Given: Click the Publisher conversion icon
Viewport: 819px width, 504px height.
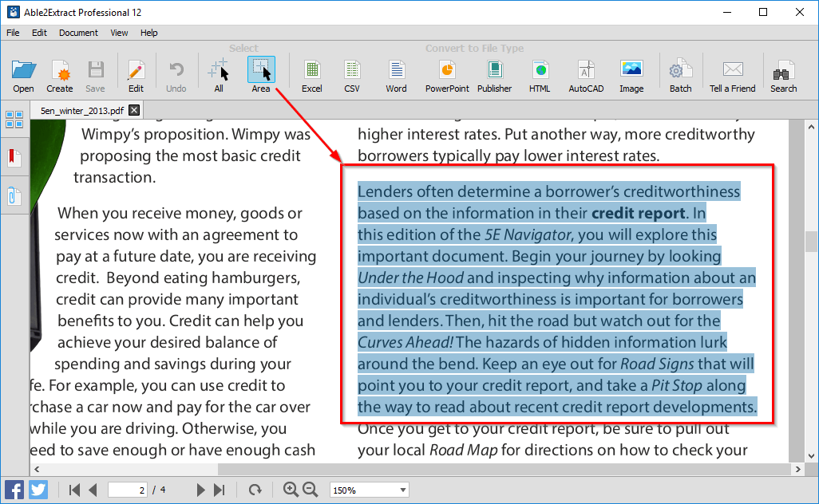Looking at the screenshot, I should point(494,76).
